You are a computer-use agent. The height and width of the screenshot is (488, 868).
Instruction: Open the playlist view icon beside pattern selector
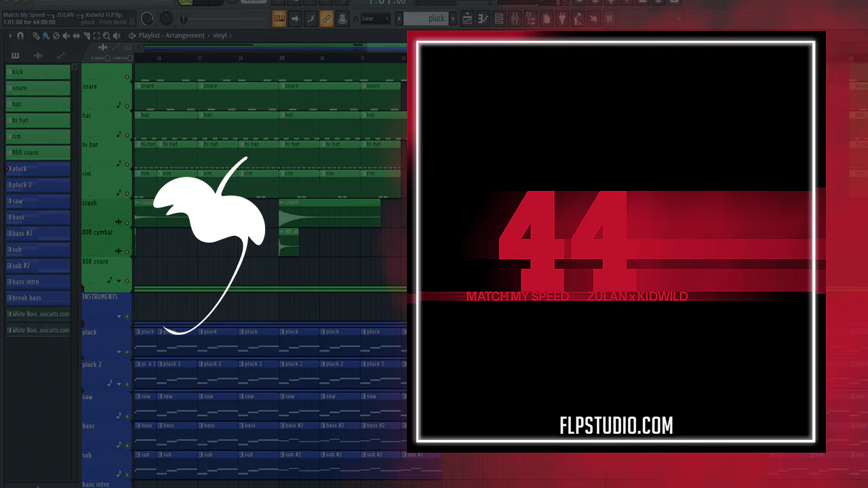click(467, 19)
